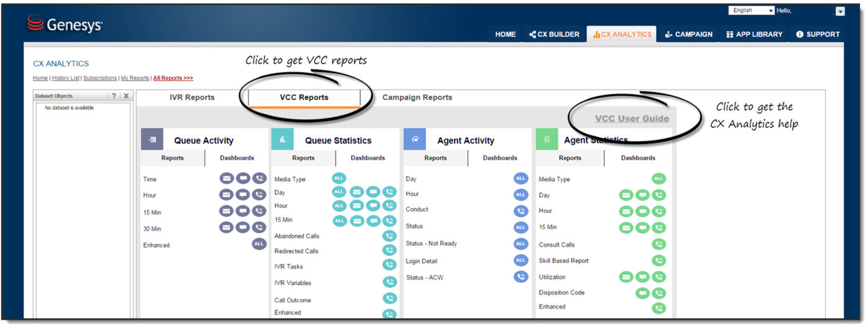Screen dimensions: 868x324
Task: Select Reports tab in Queue Statistics
Action: tap(303, 158)
